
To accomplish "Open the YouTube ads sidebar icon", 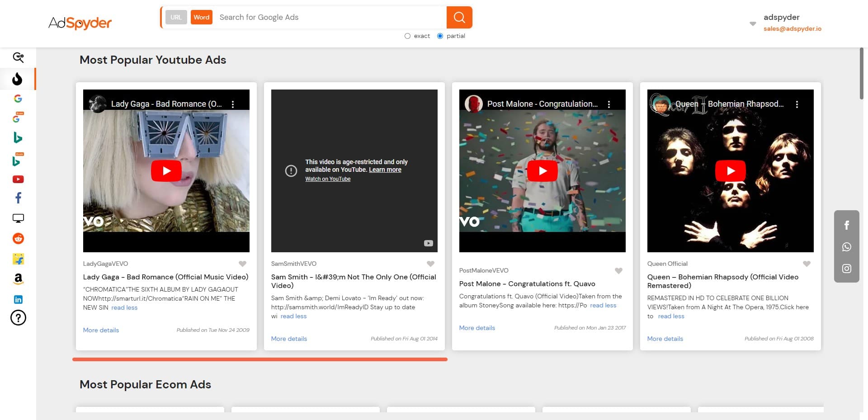I will (18, 179).
